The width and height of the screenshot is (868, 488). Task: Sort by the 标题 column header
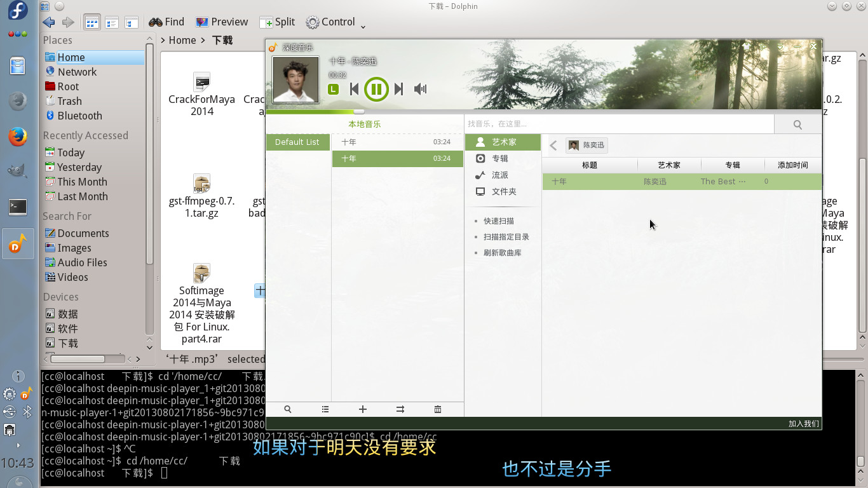tap(590, 165)
